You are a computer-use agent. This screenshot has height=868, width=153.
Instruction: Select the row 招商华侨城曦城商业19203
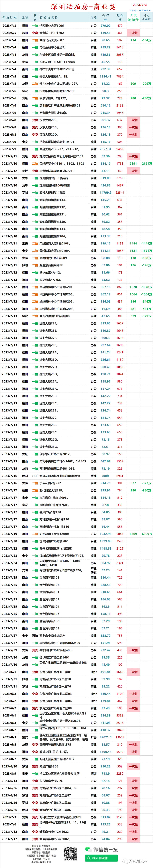pyautogui.click(x=76, y=91)
